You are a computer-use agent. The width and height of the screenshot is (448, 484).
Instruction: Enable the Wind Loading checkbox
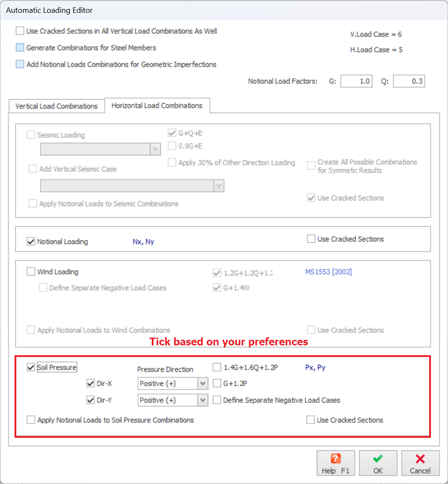point(31,272)
